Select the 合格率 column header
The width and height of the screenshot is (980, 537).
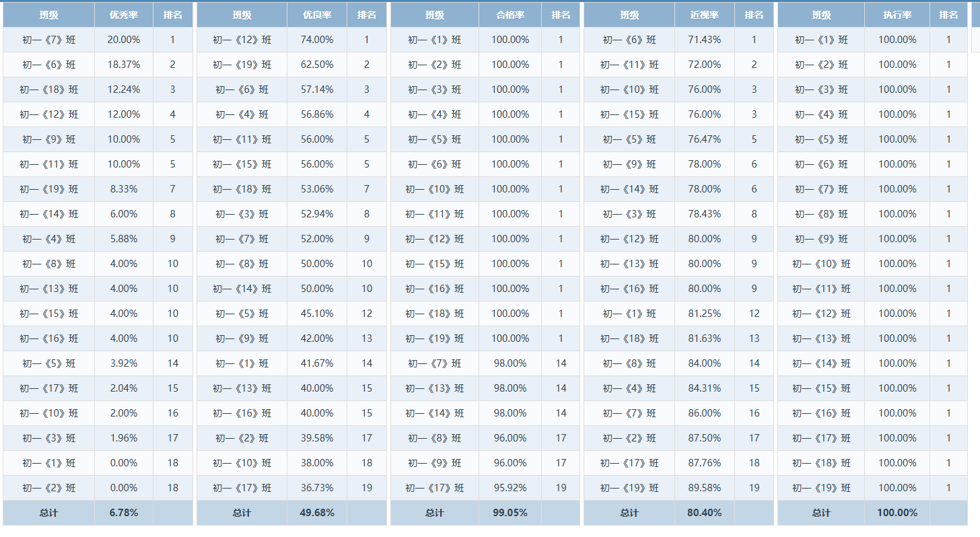[510, 15]
